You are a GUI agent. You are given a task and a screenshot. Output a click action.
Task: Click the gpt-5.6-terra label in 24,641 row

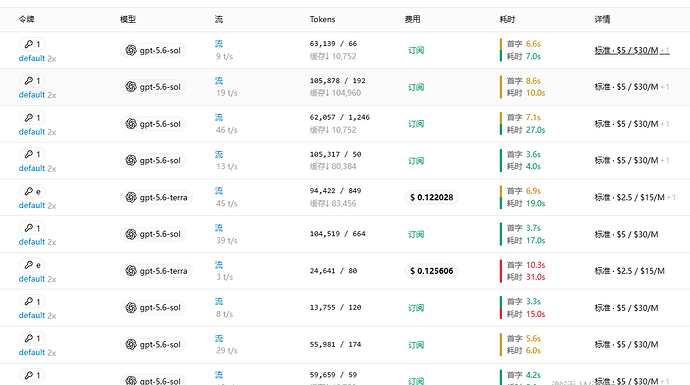163,271
